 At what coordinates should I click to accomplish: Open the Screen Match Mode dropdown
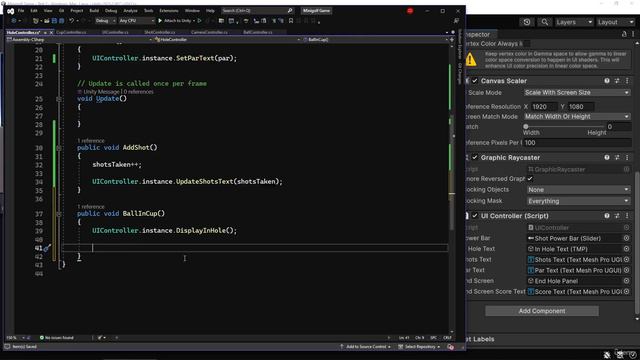click(x=577, y=117)
